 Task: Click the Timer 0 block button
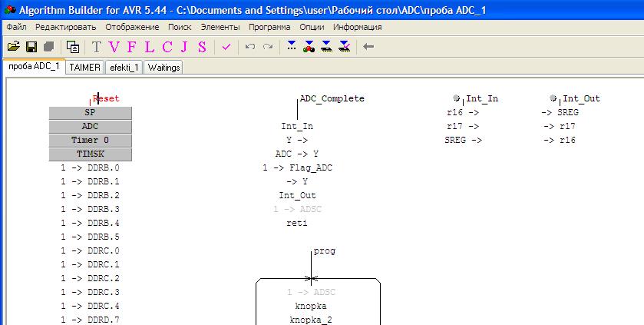tap(91, 140)
